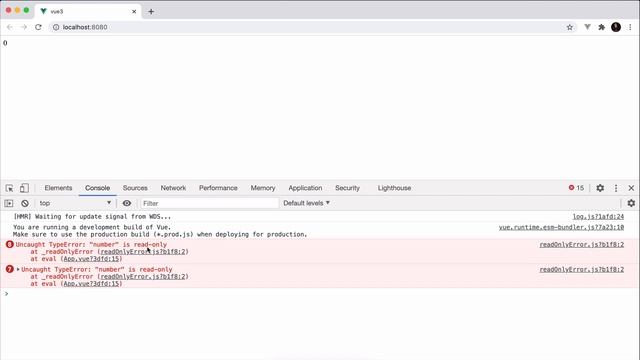Go forward with the browser forward arrow
The image size is (640, 360).
24,27
